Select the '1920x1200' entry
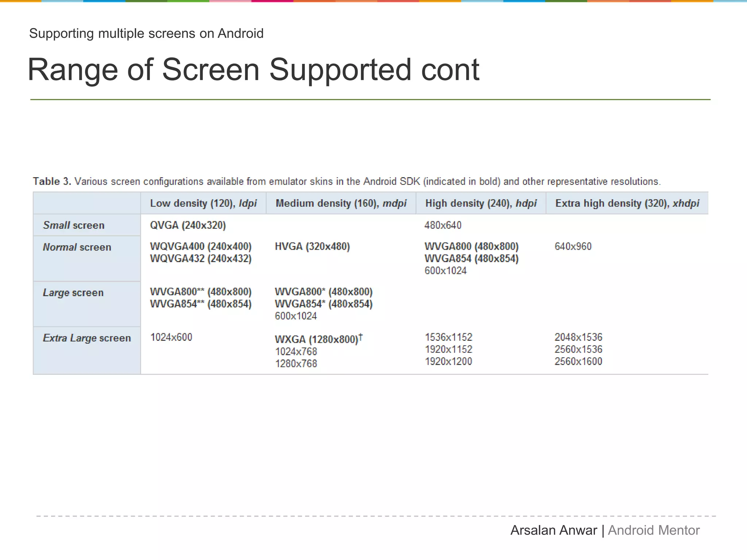Viewport: 747px width, 560px height. click(448, 361)
